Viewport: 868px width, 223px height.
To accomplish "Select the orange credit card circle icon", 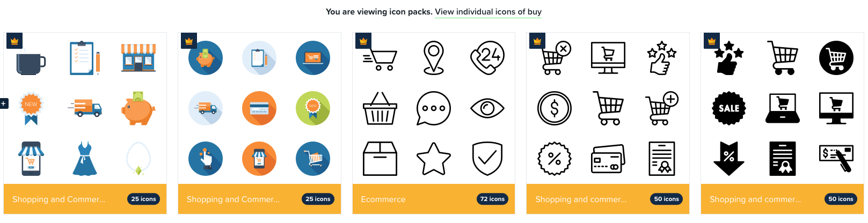I will [259, 108].
